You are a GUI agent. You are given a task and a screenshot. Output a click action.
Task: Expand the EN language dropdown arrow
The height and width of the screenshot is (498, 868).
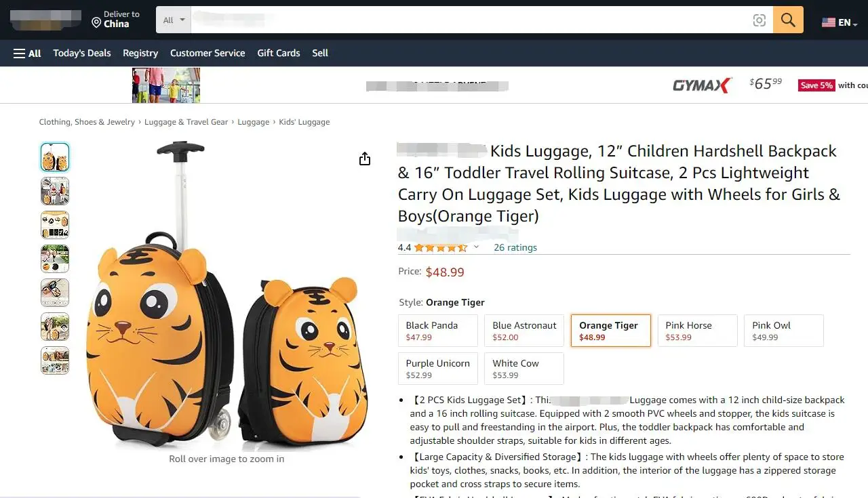(855, 24)
